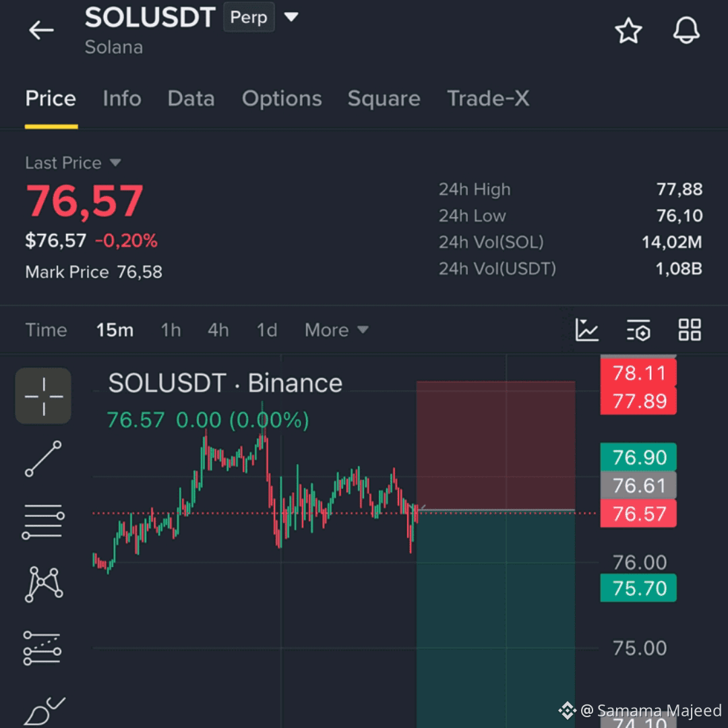Tap the green take-profit zone of short position

tap(495, 619)
